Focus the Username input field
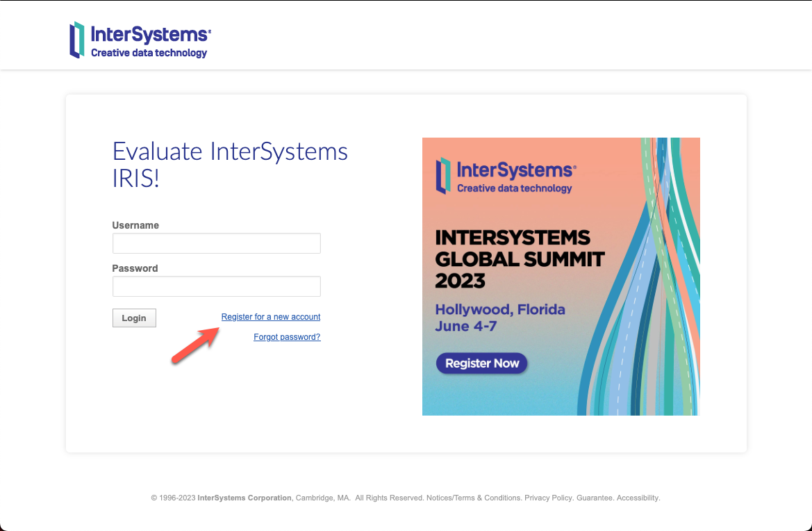This screenshot has height=531, width=812. coord(216,243)
